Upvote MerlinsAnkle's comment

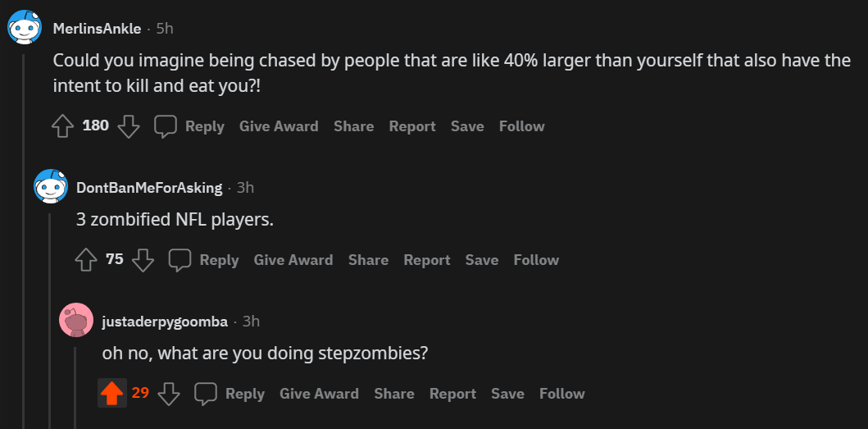63,126
